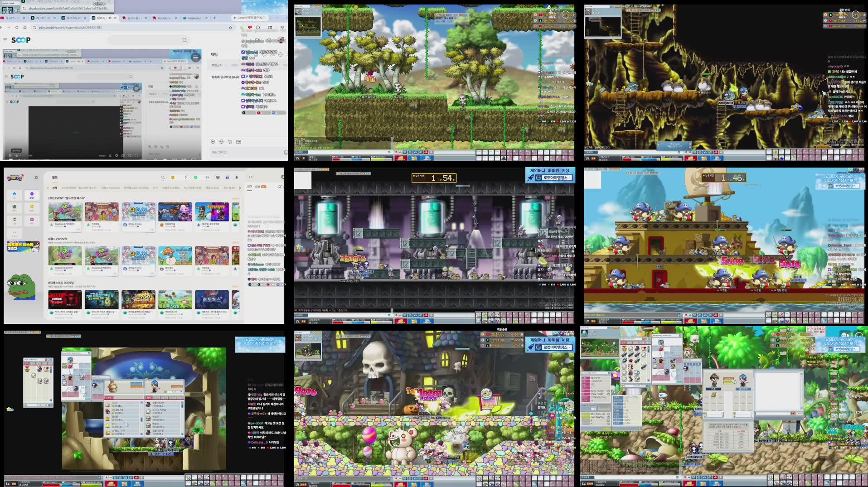Open the nested SOOP player settings gear
The height and width of the screenshot is (487, 868).
tap(116, 155)
